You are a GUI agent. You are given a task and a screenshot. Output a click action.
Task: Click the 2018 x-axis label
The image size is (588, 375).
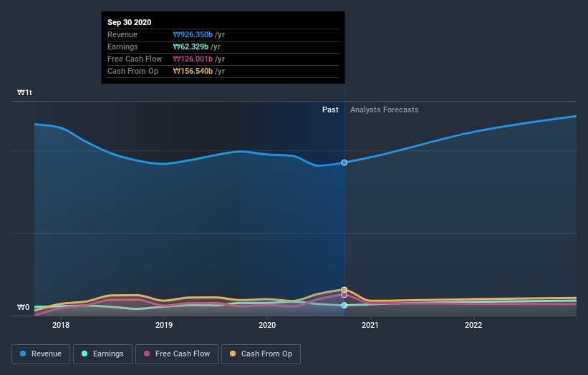(x=61, y=325)
